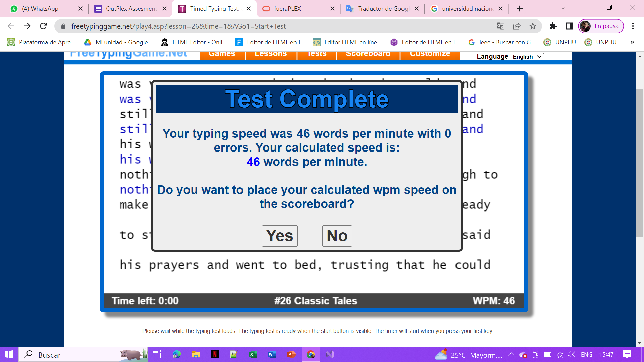Open Visual Studio from taskbar

click(x=330, y=354)
